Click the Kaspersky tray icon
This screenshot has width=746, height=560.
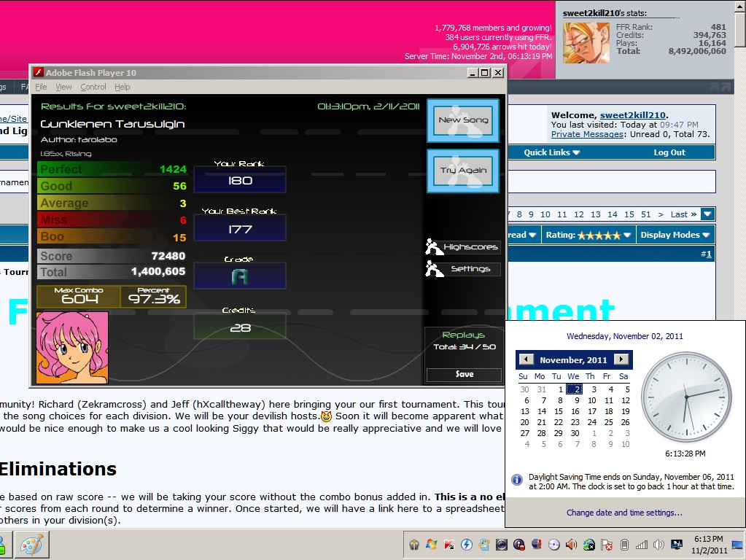[x=448, y=545]
